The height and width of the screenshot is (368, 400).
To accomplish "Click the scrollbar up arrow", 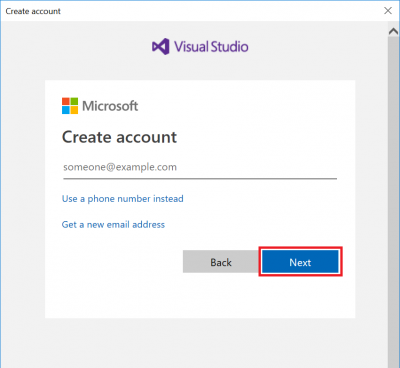I will click(393, 32).
